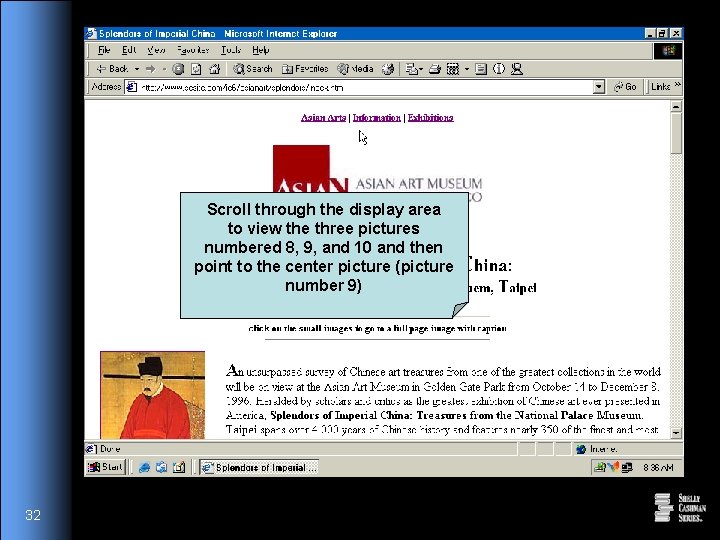This screenshot has height=540, width=720.
Task: Click the Forward arrow button
Action: 150,69
